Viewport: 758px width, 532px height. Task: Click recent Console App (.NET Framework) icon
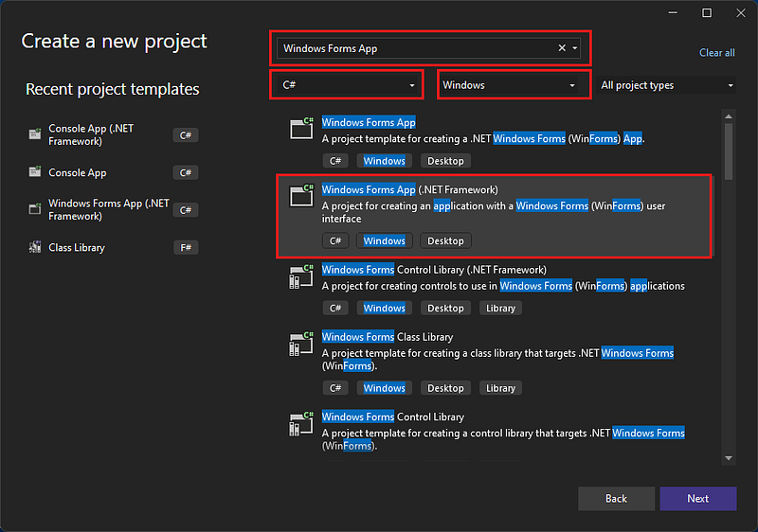35,134
